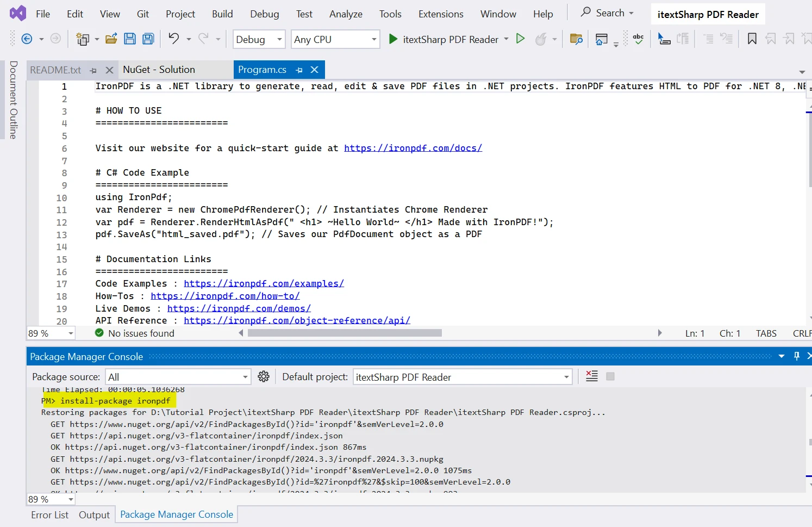This screenshot has height=527, width=812.
Task: Toggle a bookmark with the bookmark icon
Action: pos(752,39)
